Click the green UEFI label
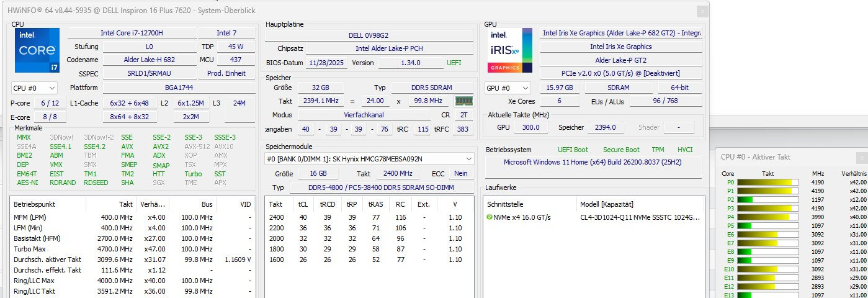Image resolution: width=868 pixels, height=298 pixels. [x=454, y=63]
